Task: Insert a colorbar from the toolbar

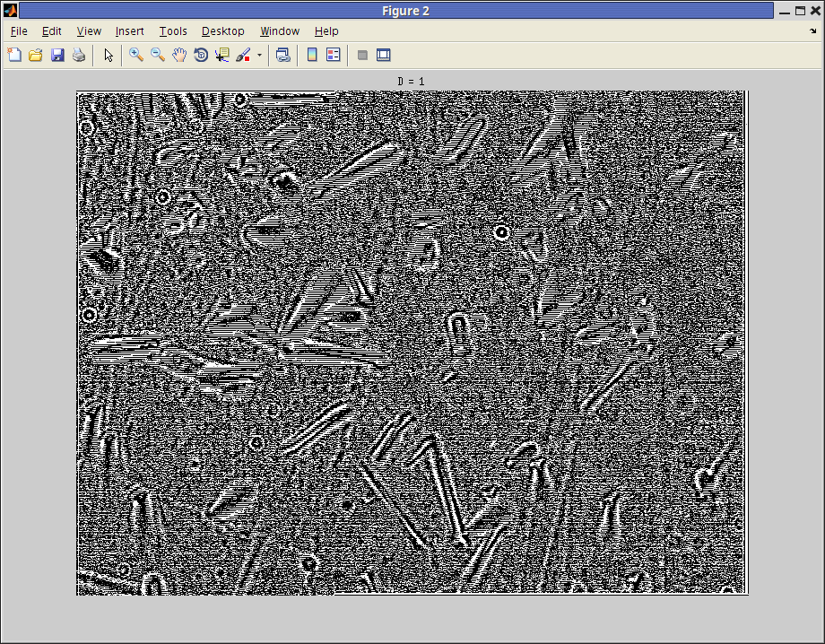Action: 312,55
